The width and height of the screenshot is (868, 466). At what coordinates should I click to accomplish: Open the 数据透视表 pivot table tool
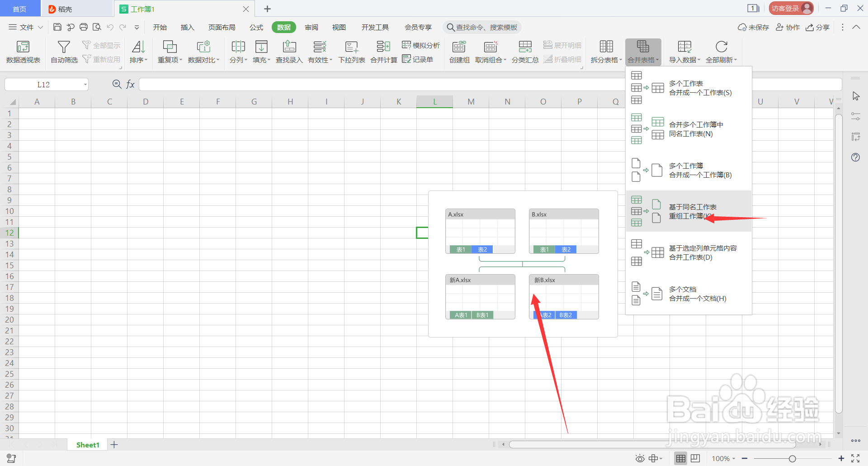tap(23, 52)
